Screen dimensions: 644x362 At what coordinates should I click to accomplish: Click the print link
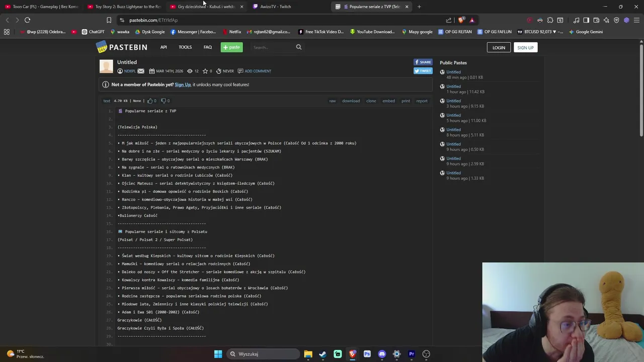click(406, 101)
